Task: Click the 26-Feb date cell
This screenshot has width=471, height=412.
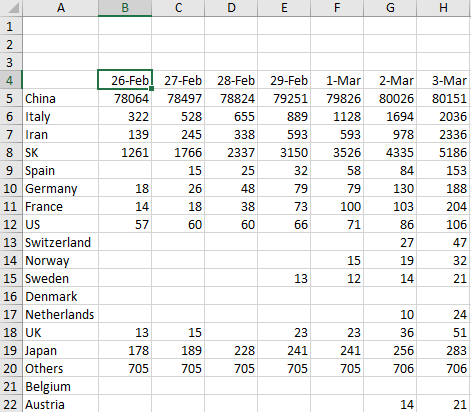Action: tap(125, 80)
